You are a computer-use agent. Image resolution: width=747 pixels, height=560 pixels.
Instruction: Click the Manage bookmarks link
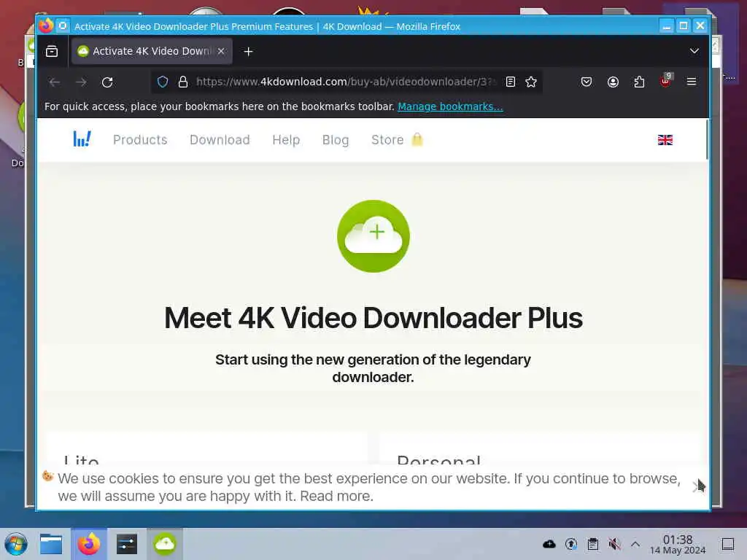pyautogui.click(x=450, y=106)
